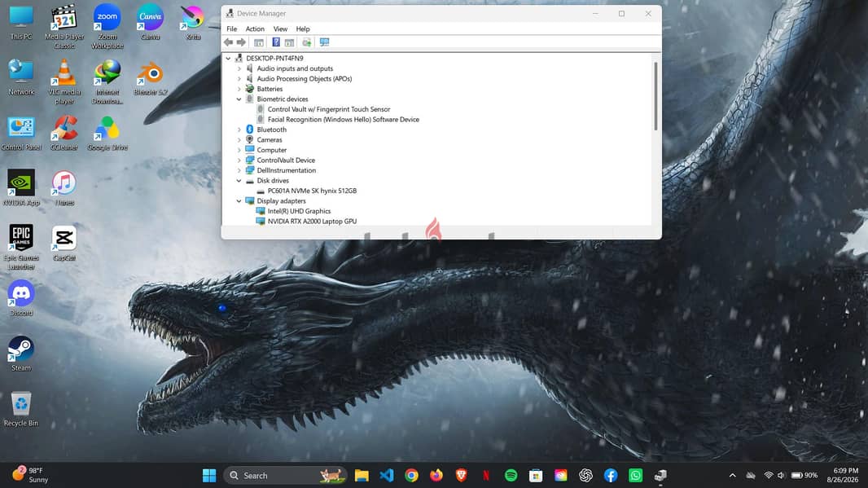Image resolution: width=868 pixels, height=488 pixels.
Task: Launch Canva from the desktop
Action: pyautogui.click(x=150, y=23)
